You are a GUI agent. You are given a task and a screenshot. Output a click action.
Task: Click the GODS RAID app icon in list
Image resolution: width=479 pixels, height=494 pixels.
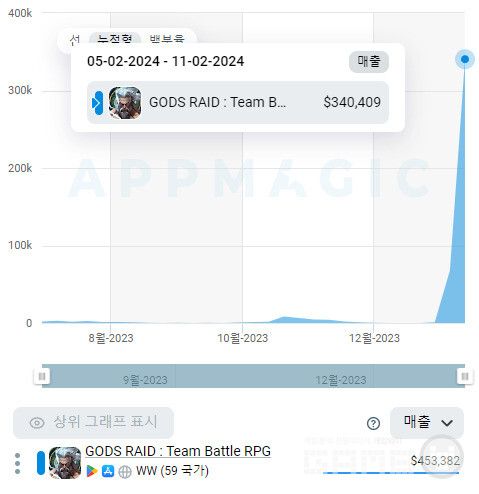(65, 463)
